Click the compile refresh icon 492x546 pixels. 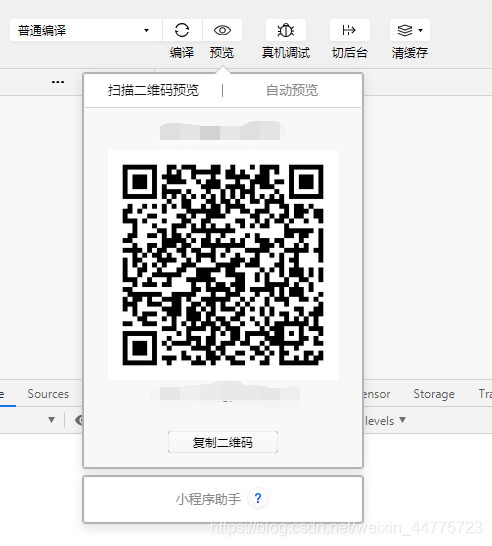click(x=182, y=30)
